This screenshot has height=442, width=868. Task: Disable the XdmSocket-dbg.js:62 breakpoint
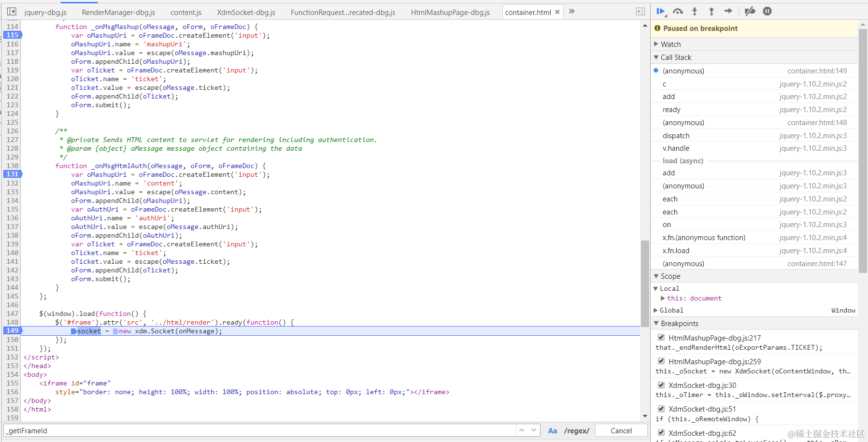pos(661,432)
